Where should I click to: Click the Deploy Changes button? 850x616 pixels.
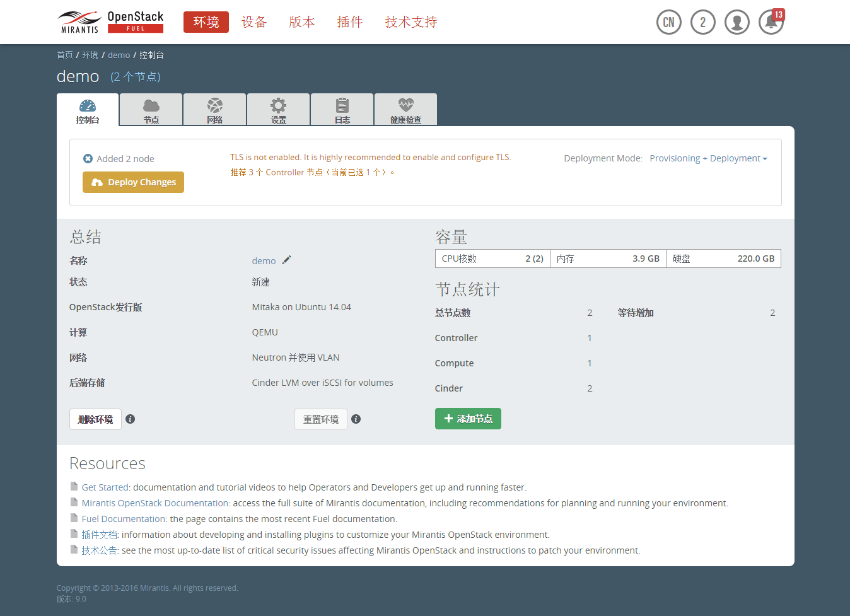pos(134,182)
